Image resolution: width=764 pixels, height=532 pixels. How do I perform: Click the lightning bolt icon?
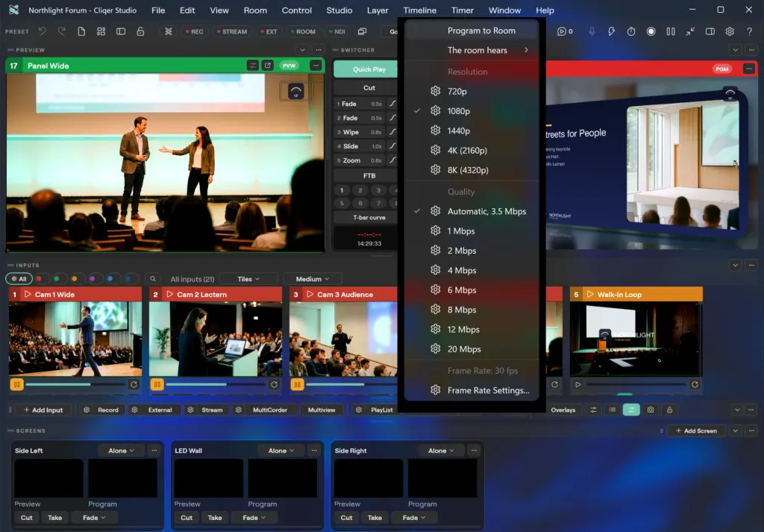coord(611,31)
